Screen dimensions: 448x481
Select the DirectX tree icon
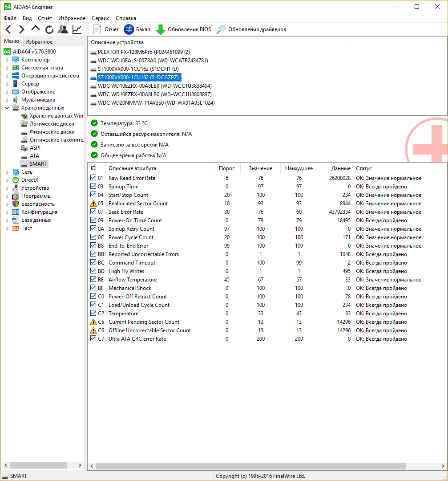click(15, 180)
